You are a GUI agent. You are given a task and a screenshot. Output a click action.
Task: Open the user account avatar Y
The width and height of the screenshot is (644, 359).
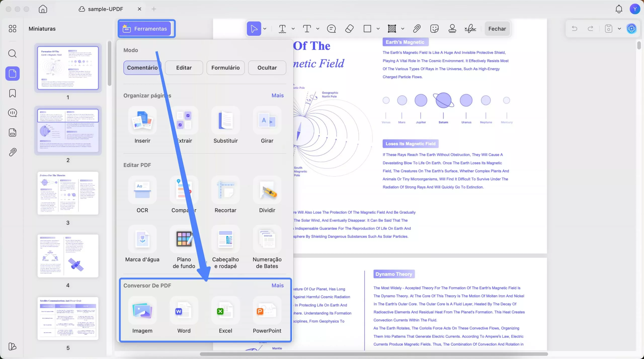635,9
